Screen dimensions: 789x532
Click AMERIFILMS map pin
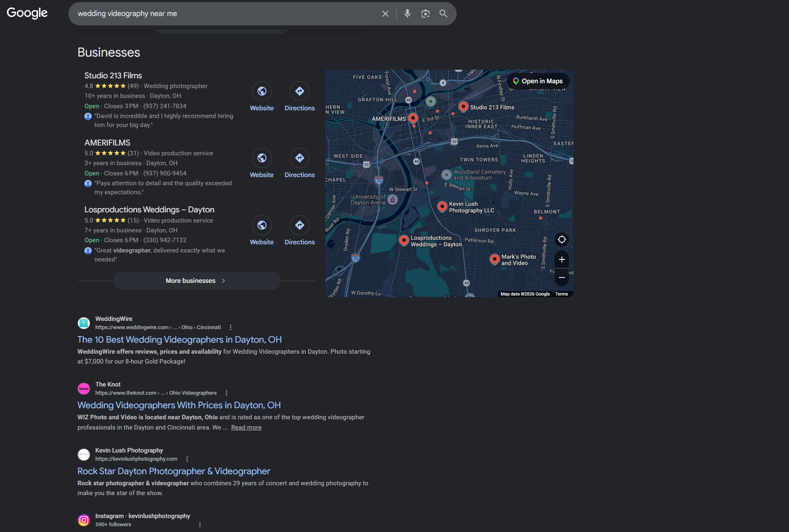point(413,118)
